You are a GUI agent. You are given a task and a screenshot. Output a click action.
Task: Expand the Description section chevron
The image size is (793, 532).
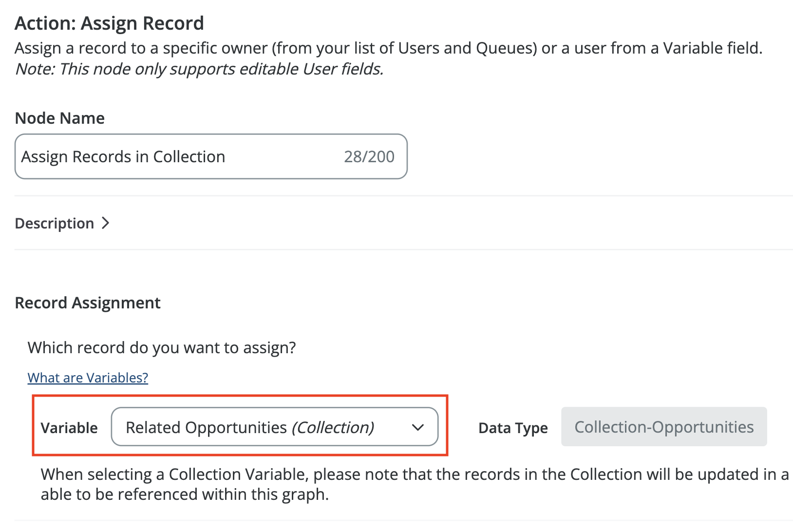click(x=105, y=223)
